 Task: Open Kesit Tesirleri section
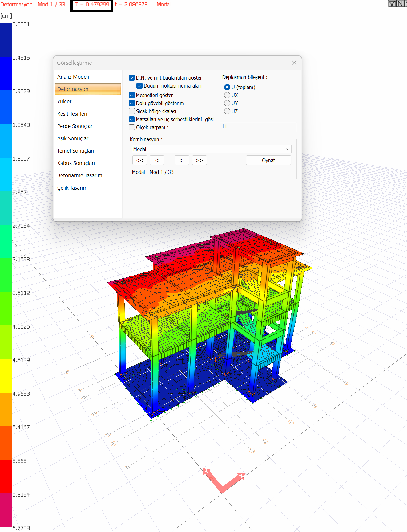click(88, 114)
